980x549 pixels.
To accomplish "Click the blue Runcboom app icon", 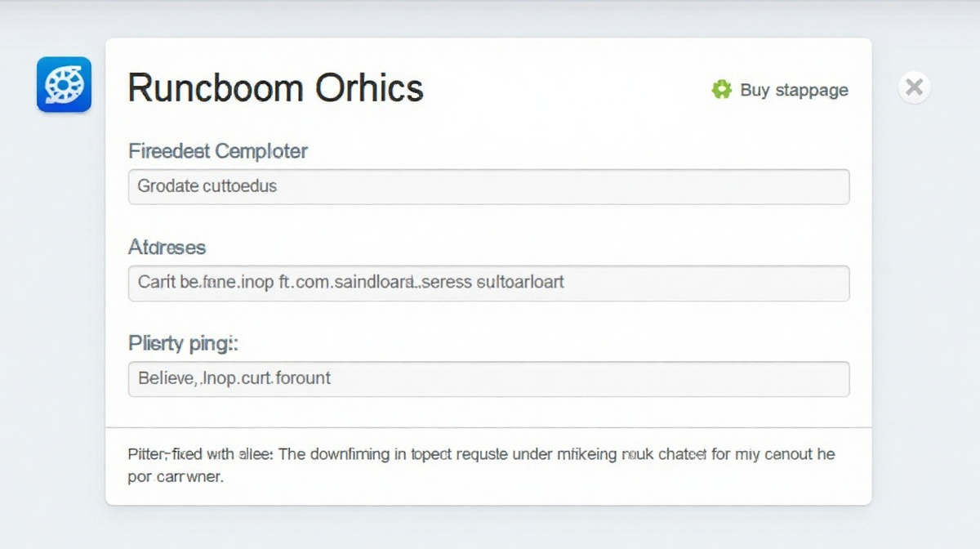I will pyautogui.click(x=64, y=84).
